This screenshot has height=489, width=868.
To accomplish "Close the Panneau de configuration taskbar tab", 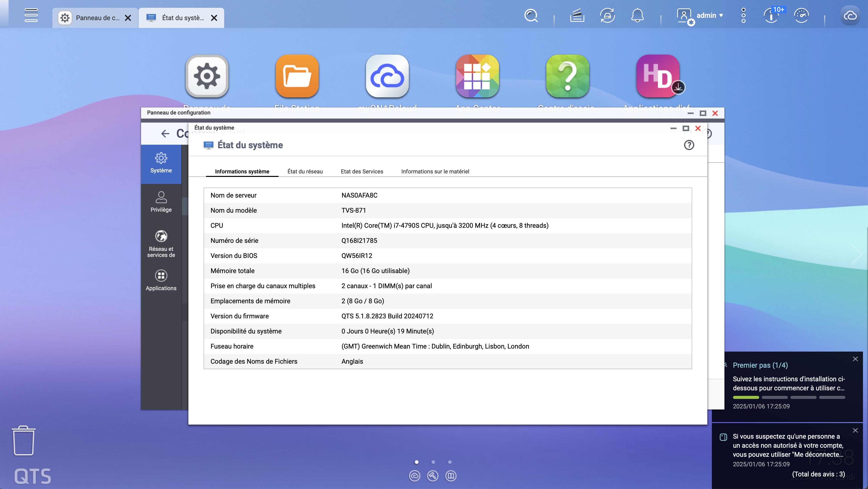I will point(128,18).
